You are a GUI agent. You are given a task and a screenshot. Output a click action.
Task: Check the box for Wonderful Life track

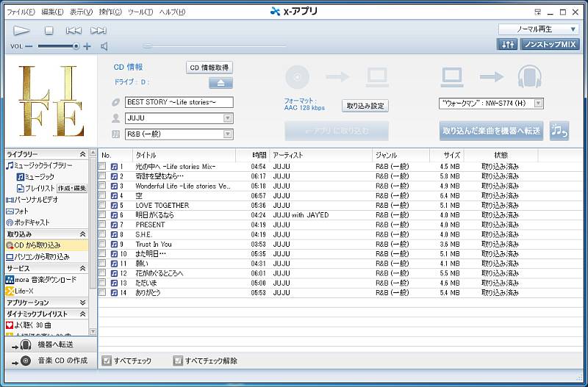pyautogui.click(x=102, y=186)
